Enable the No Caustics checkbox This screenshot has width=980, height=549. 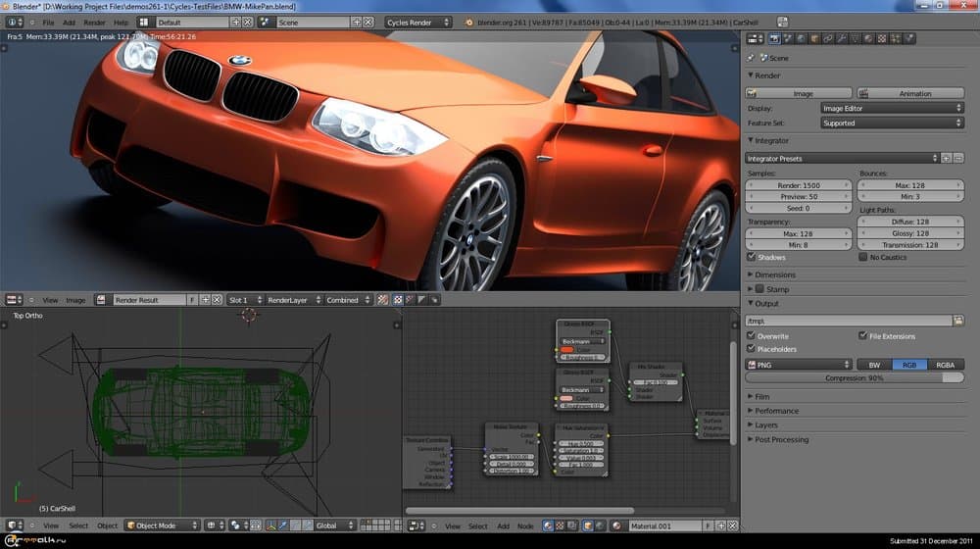pos(862,257)
